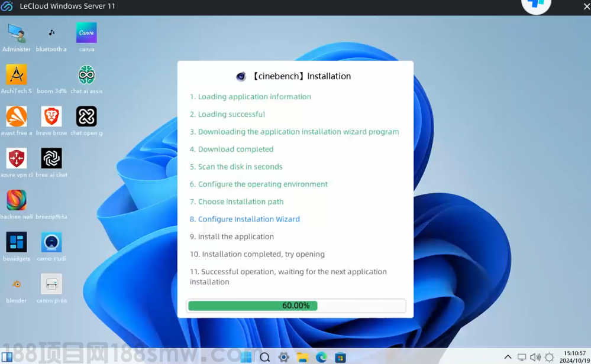591x364 pixels.
Task: Open Avast Free Antivirus desktop icon
Action: [x=17, y=116]
